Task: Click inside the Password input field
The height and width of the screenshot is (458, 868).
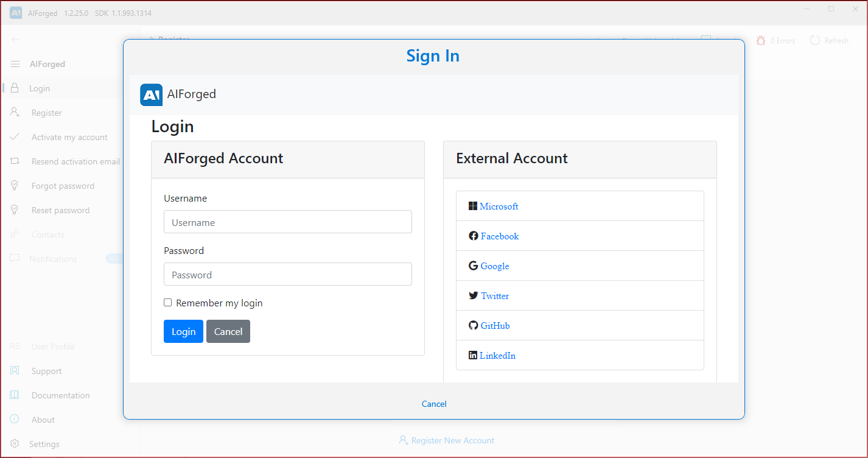Action: pos(288,274)
